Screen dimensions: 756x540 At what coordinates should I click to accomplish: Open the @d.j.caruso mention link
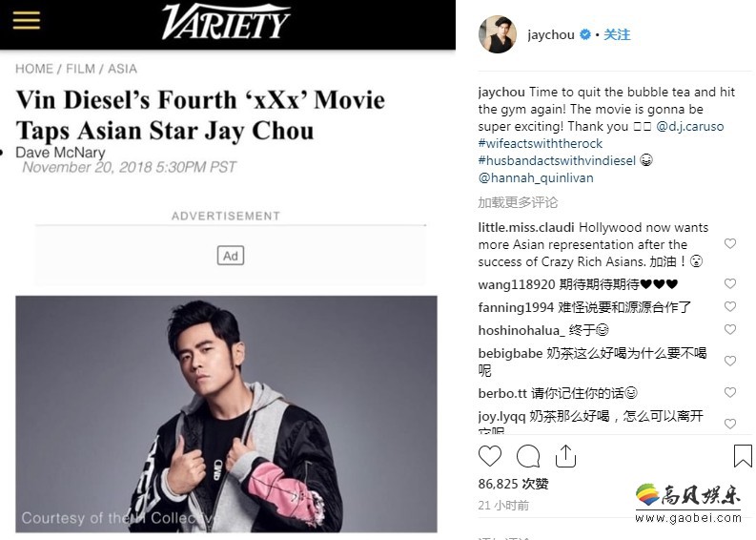pos(690,127)
